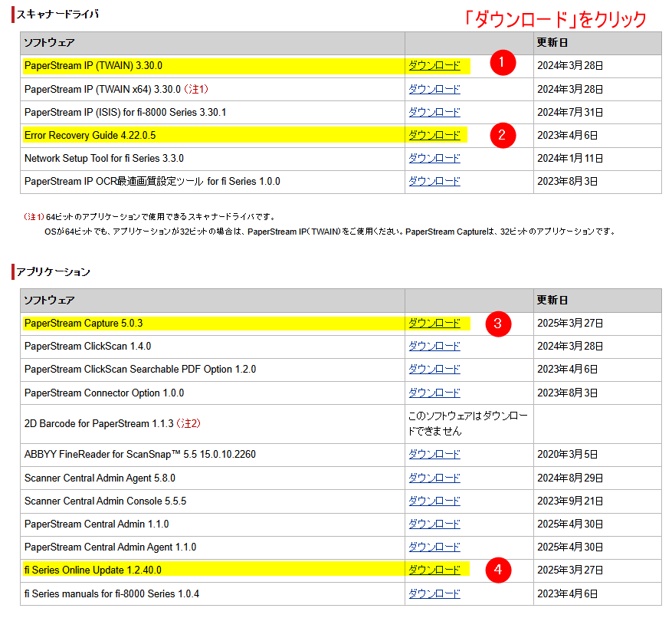Download Error Recovery Guide 4.22.0.5
This screenshot has height=618, width=672.
tap(434, 135)
